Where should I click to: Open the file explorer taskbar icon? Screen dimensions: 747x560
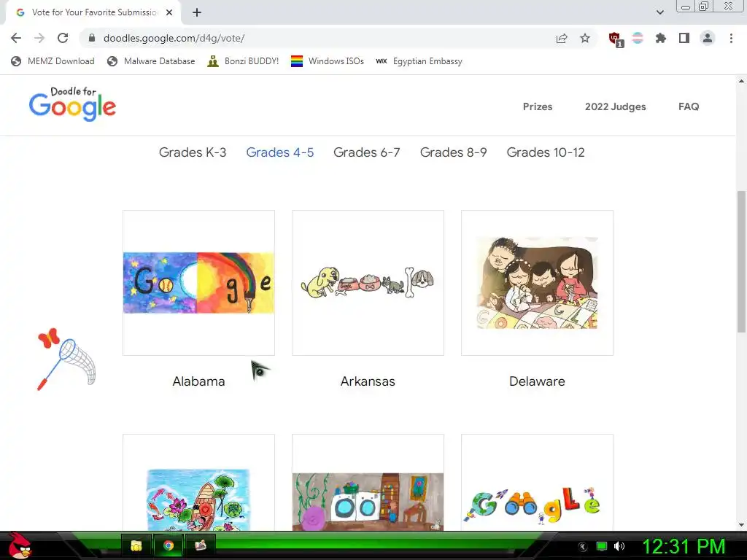click(136, 545)
